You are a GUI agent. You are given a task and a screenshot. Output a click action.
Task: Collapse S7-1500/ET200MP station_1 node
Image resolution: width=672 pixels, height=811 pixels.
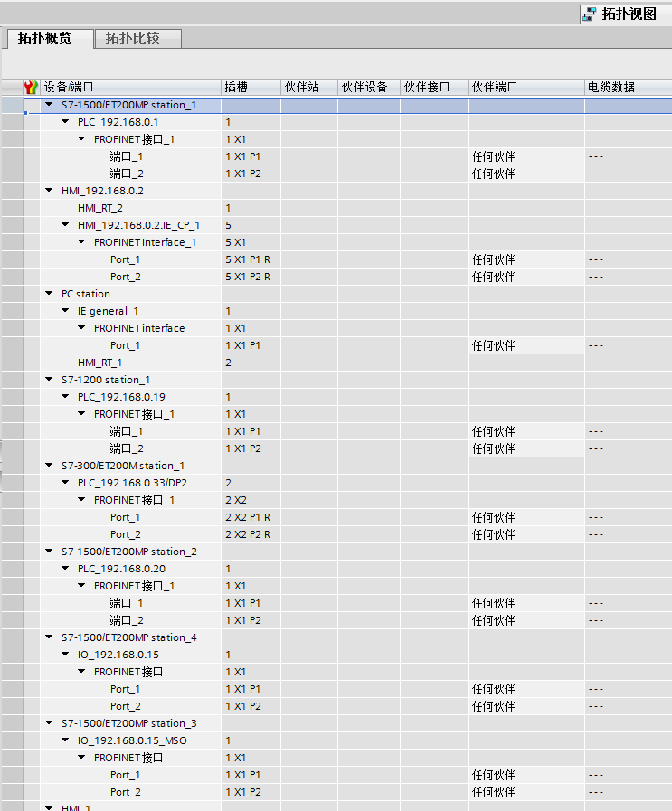pyautogui.click(x=49, y=105)
